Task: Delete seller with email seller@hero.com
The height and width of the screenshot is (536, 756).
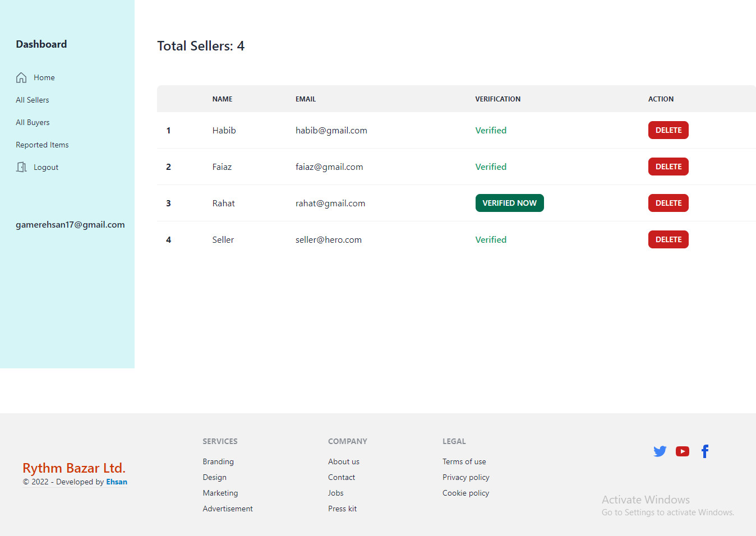Action: click(x=668, y=239)
